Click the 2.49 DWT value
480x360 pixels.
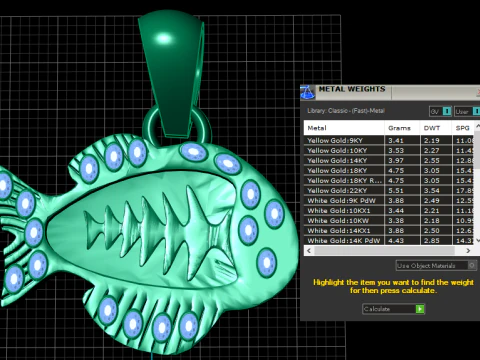(x=432, y=201)
